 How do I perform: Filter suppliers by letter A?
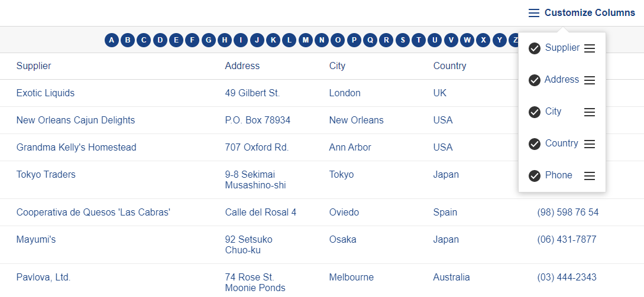pos(112,40)
